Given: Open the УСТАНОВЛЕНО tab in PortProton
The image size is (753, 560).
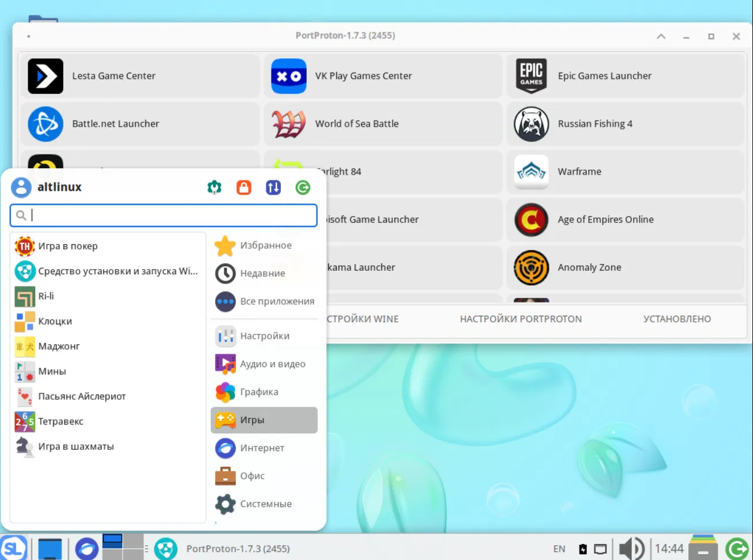Looking at the screenshot, I should coord(677,319).
